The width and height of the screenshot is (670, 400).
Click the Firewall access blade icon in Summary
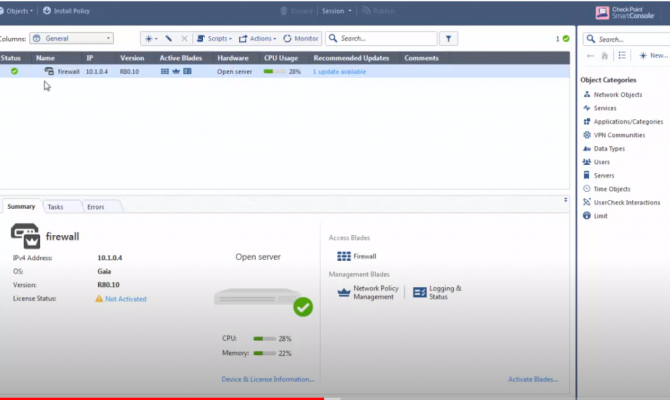[344, 256]
